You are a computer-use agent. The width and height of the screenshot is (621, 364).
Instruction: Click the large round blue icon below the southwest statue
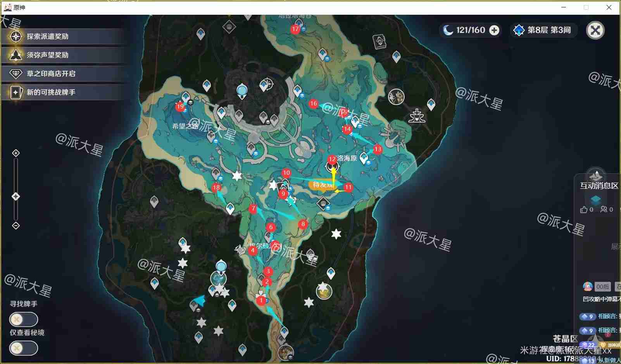coord(218,278)
